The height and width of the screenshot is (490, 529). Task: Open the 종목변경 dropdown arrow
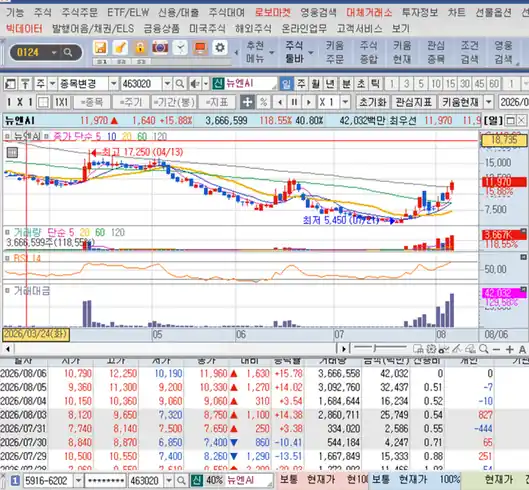113,84
